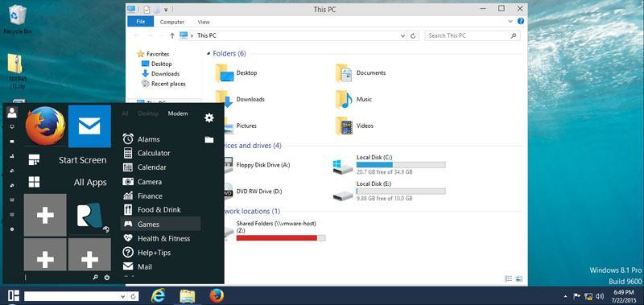Screen dimensions: 644x305
Task: Show hidden icons in system tray
Action: (566, 296)
